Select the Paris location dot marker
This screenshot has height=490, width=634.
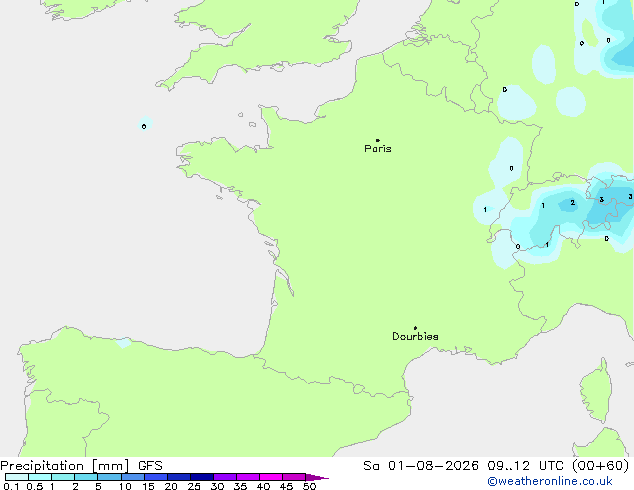(x=378, y=140)
